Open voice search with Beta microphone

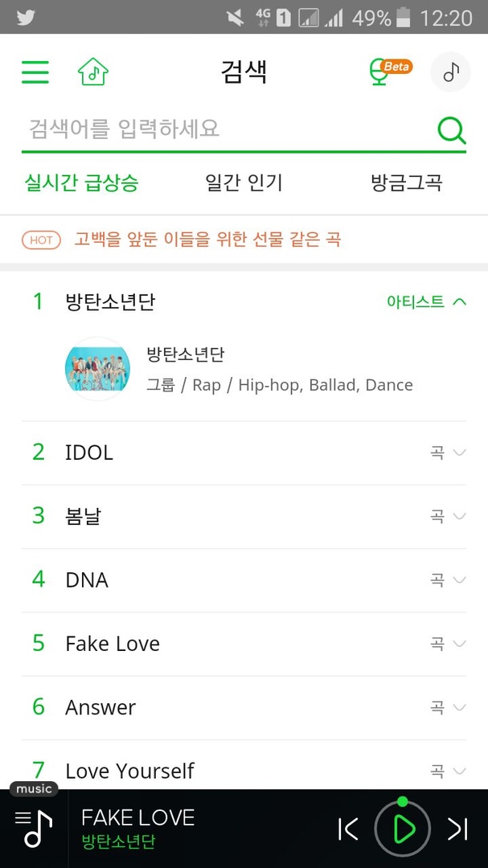coord(379,72)
